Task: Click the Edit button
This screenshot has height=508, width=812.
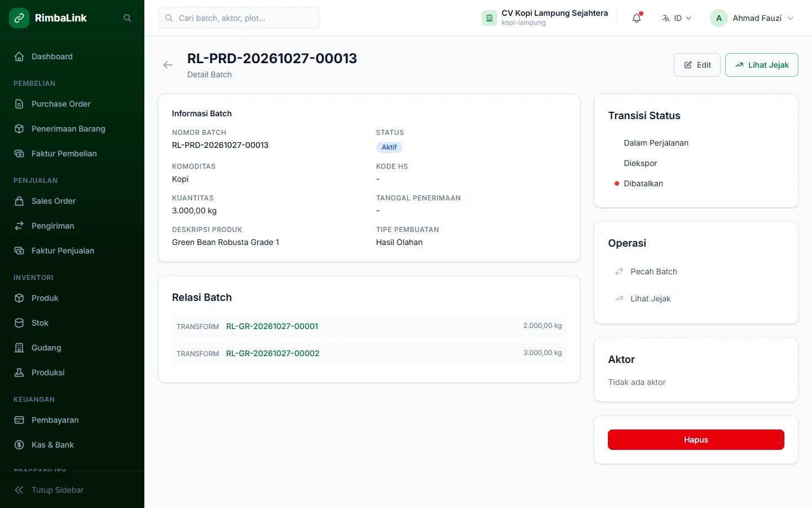Action: pyautogui.click(x=697, y=65)
